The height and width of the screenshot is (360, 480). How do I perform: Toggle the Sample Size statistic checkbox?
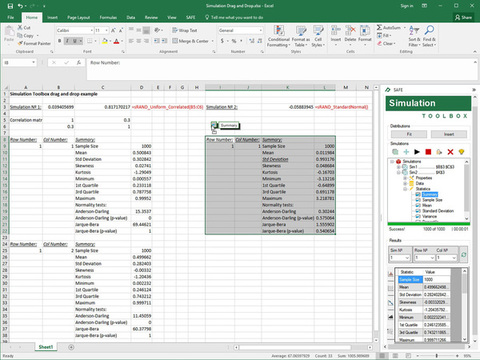click(418, 200)
